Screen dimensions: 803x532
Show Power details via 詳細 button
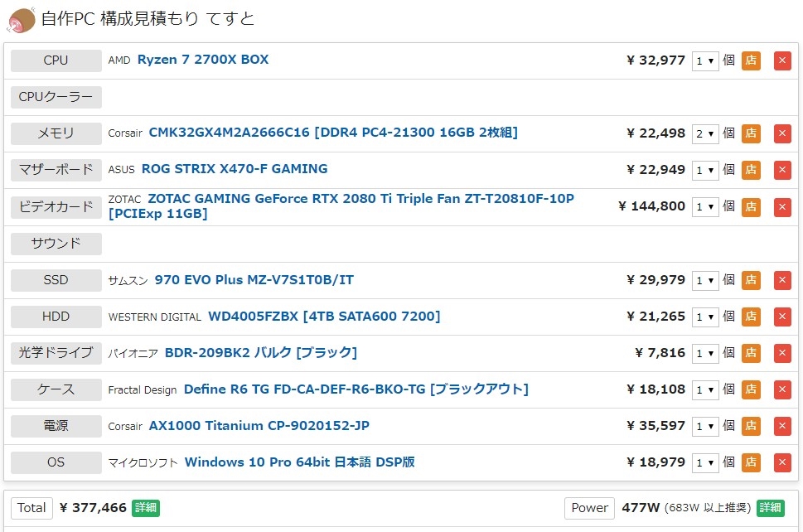point(770,508)
